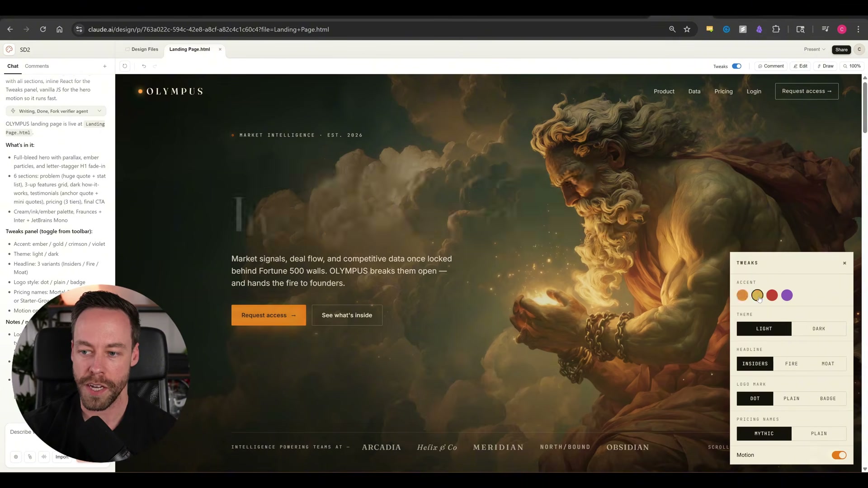Open Data in the Olympus nav
The height and width of the screenshot is (488, 868).
(x=694, y=91)
